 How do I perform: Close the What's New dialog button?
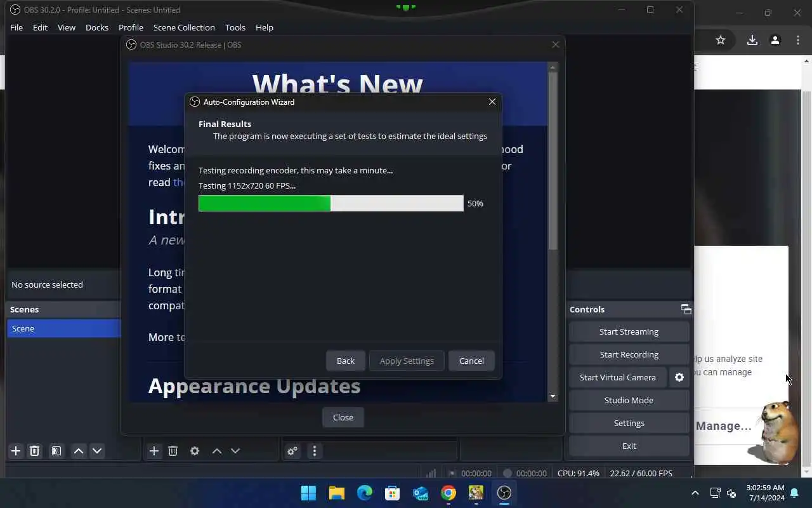tap(343, 417)
